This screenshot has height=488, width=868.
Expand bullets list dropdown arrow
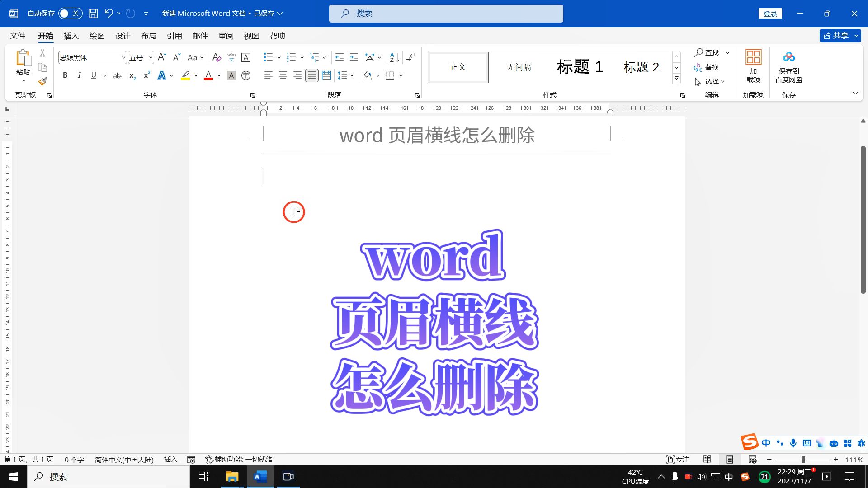pyautogui.click(x=279, y=57)
